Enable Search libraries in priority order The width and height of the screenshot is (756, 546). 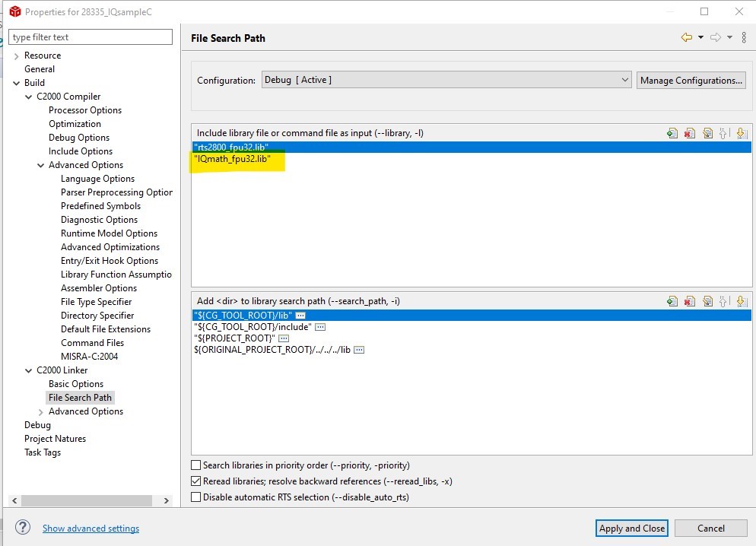tap(195, 465)
